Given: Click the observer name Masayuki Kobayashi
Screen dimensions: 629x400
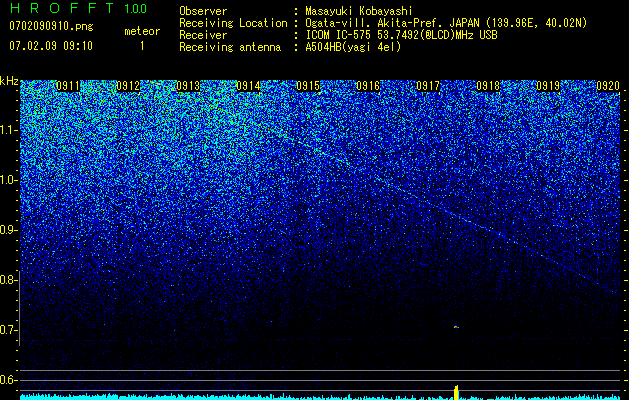Looking at the screenshot, I should pos(359,11).
